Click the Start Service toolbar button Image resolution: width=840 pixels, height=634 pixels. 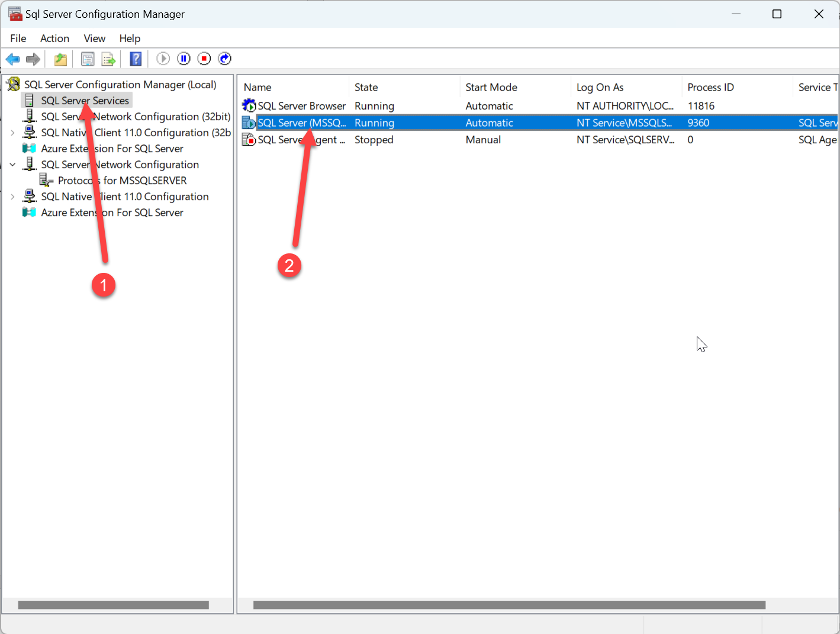click(163, 59)
